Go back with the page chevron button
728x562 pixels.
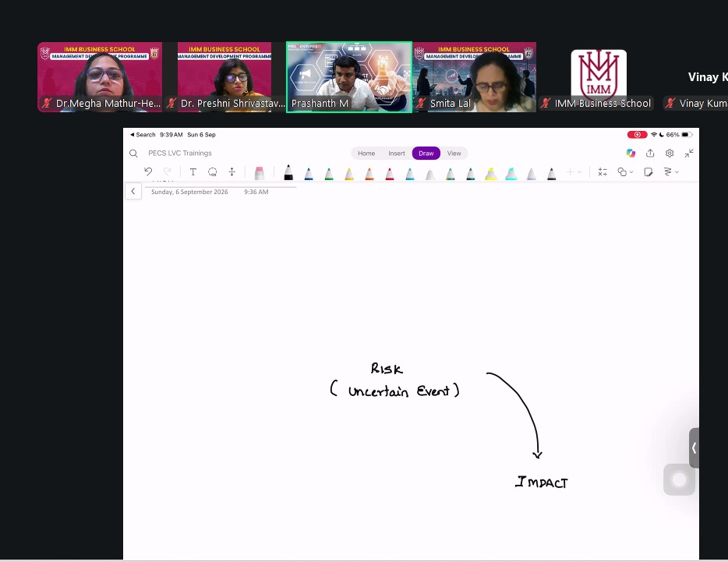(x=133, y=191)
